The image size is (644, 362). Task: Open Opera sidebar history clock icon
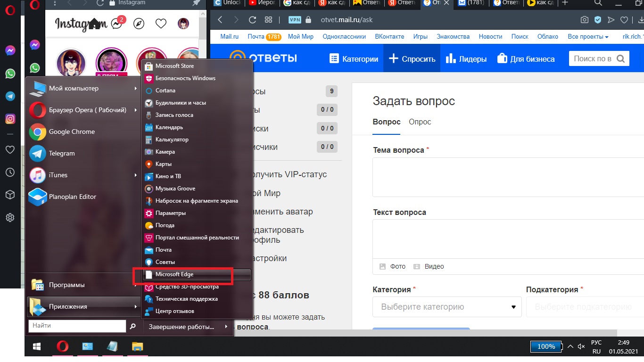[x=10, y=173]
